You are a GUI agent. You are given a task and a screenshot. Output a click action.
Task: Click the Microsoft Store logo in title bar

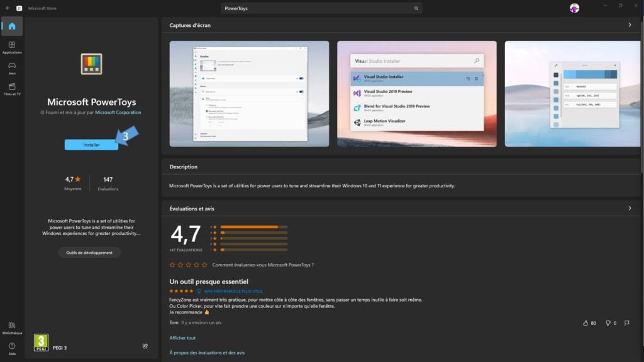click(x=19, y=8)
